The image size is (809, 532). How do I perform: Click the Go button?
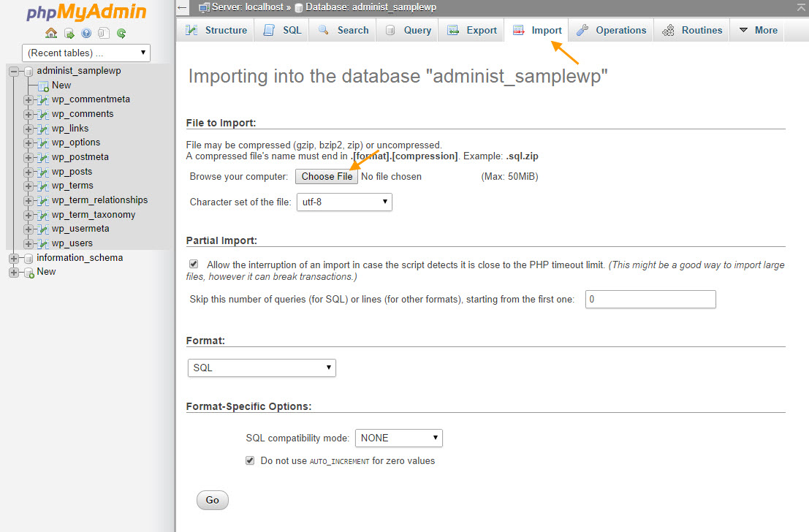coord(212,500)
